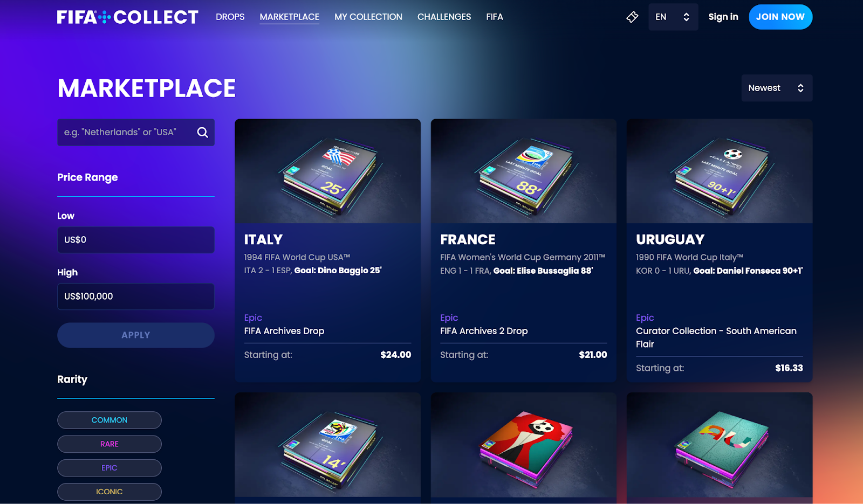Toggle the RARE rarity filter
Image resolution: width=863 pixels, height=504 pixels.
pyautogui.click(x=109, y=444)
